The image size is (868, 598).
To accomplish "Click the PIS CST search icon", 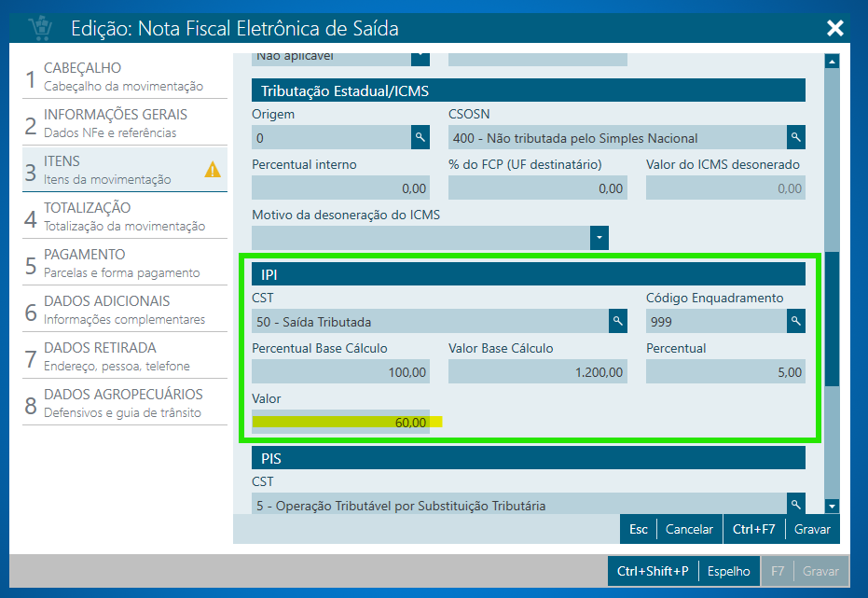I will [795, 505].
